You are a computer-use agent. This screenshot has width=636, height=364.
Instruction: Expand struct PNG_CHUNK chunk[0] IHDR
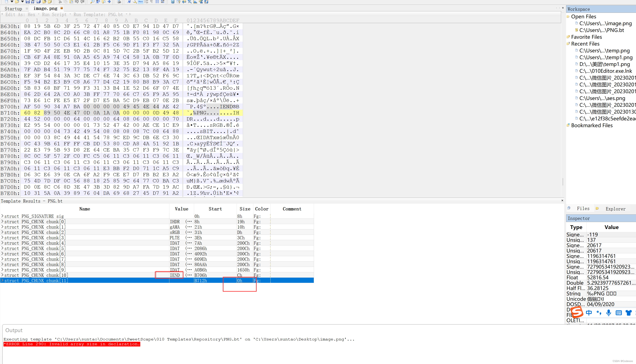pos(2,222)
